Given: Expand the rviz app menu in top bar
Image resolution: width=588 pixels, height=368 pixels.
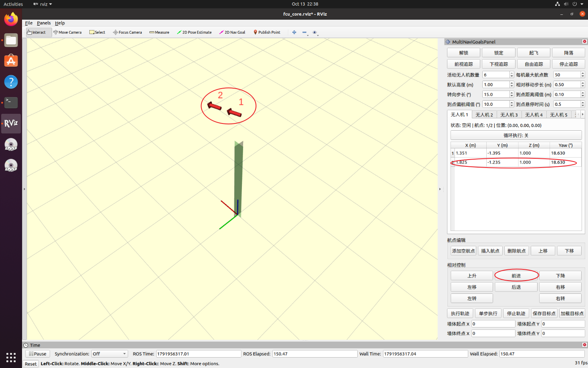Looking at the screenshot, I should tap(43, 4).
